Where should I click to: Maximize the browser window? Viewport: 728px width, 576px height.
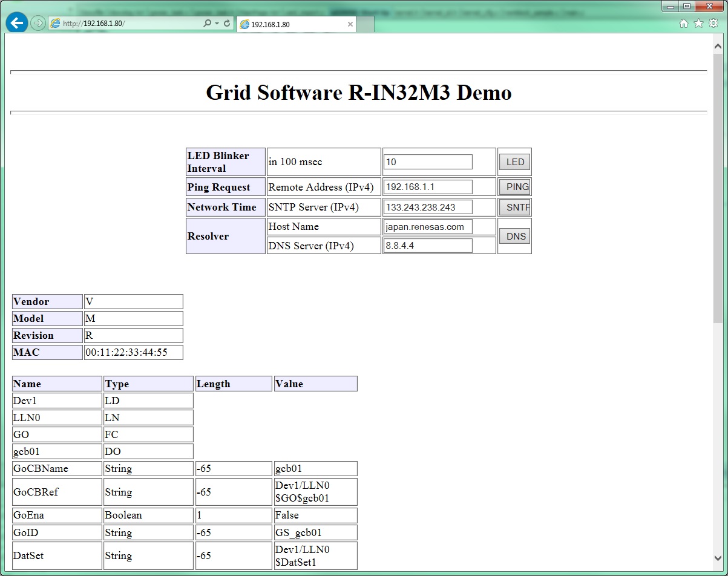click(687, 6)
